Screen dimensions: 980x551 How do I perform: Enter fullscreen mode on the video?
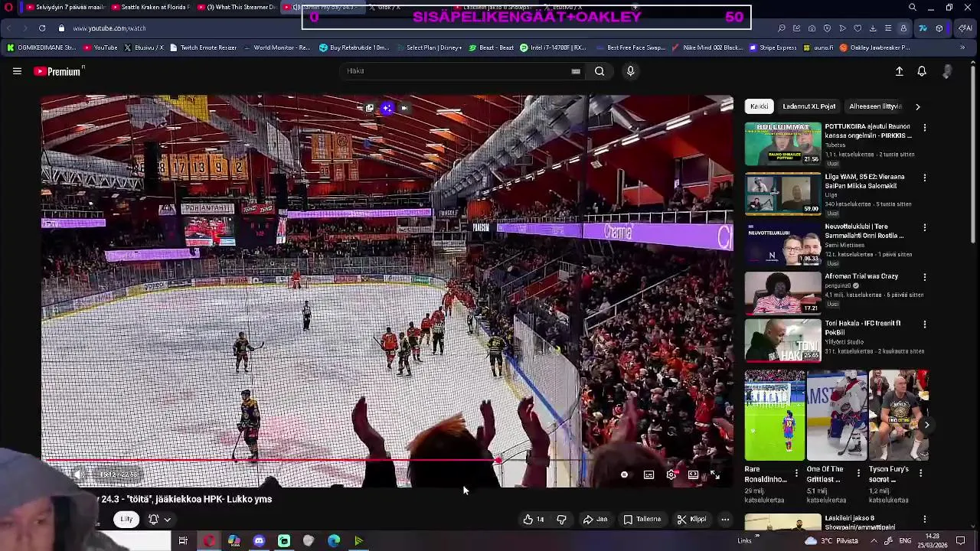(715, 475)
